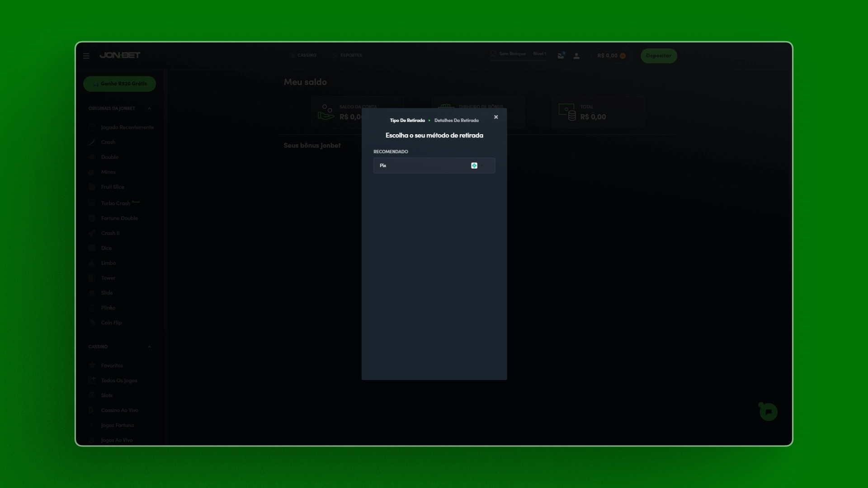868x488 pixels.
Task: Click the JonBet logo
Action: (120, 55)
